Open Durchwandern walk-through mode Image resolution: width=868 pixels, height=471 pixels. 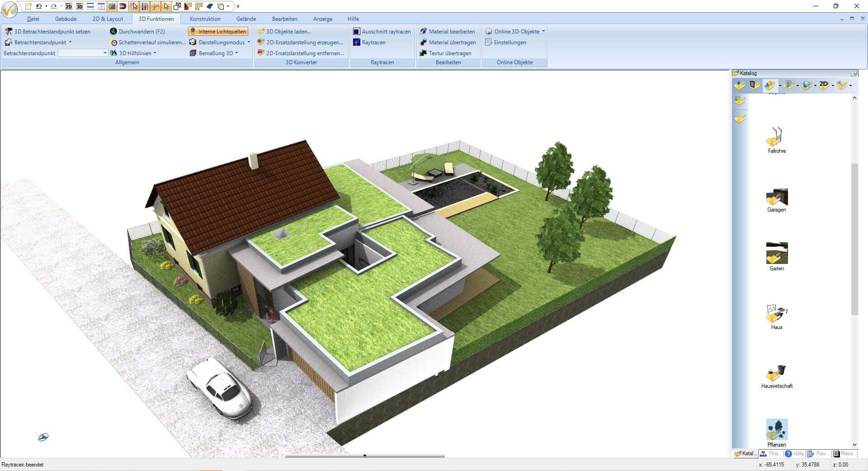tap(140, 31)
